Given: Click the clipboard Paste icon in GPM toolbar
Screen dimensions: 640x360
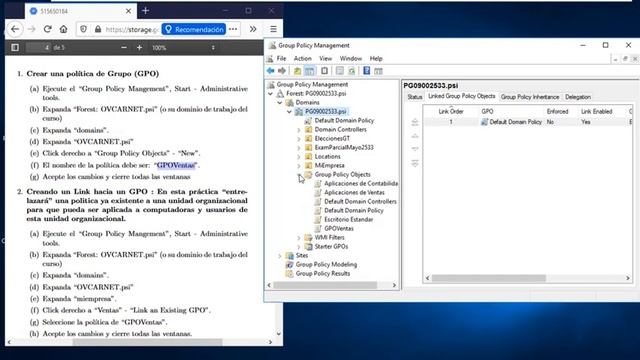Looking at the screenshot, I should pyautogui.click(x=324, y=71).
